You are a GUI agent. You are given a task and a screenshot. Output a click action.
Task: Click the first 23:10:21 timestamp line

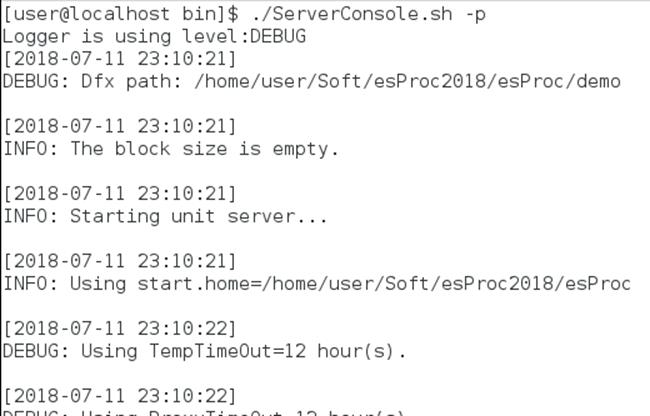119,58
